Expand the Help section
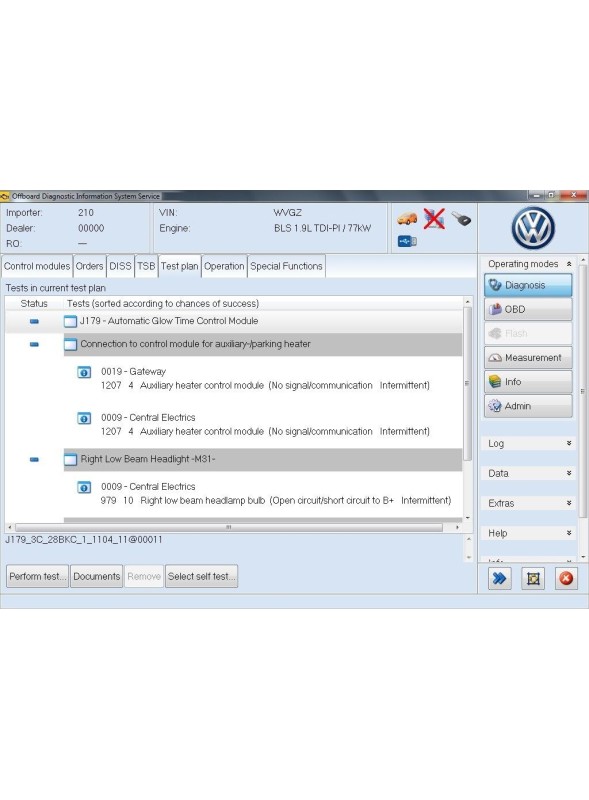 (x=569, y=533)
